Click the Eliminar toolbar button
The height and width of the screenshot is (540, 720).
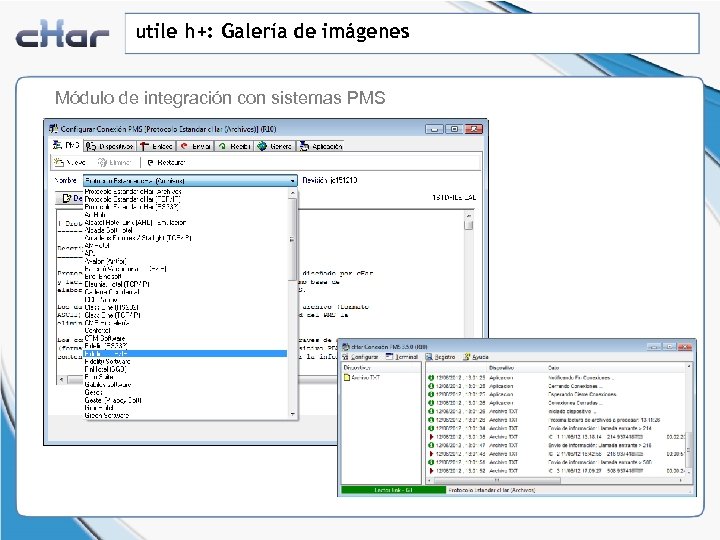tap(115, 163)
